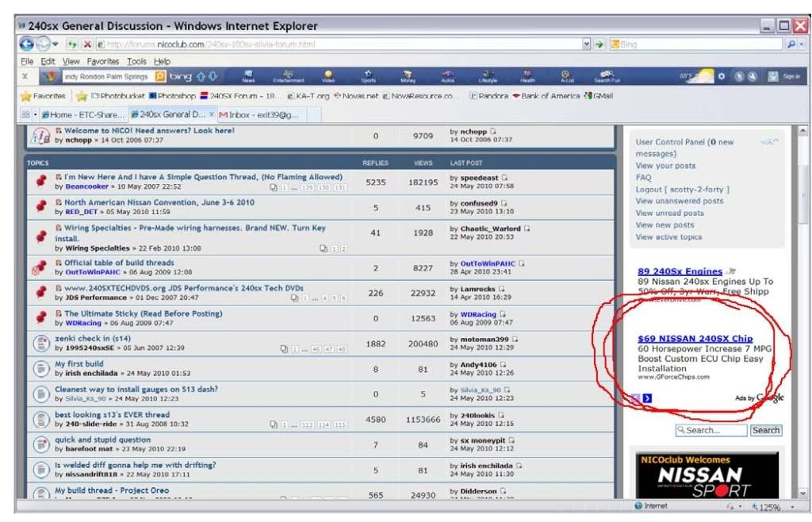Open Autos on the Bing toolbar

(x=448, y=77)
